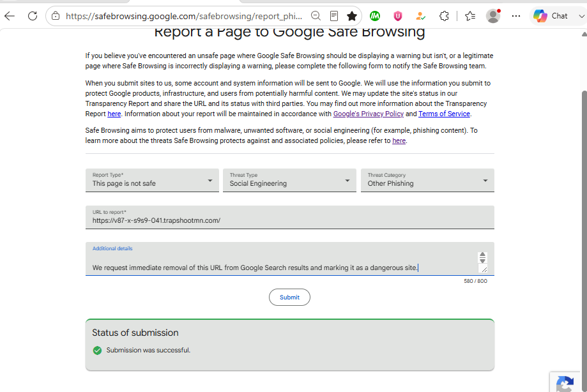Click the address bar URL text
Screen dimensions: 587x392
[183, 16]
